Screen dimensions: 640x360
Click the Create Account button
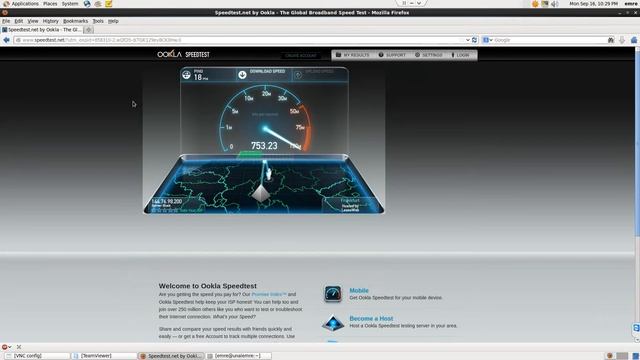point(301,55)
